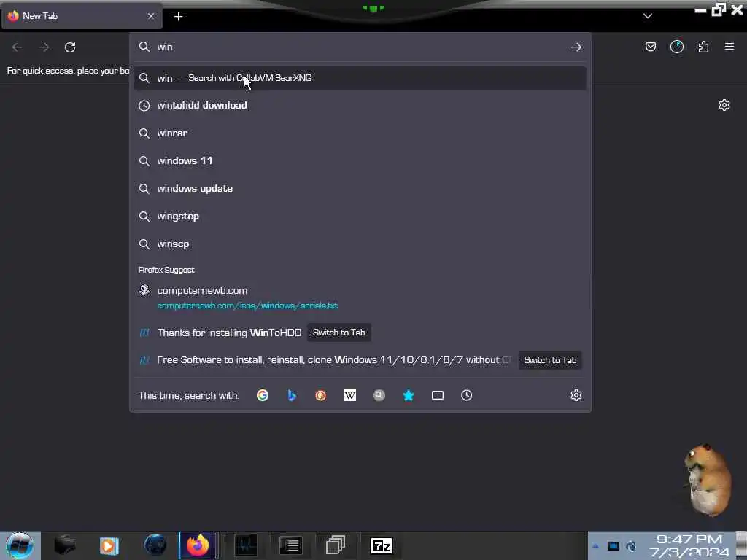Search this time with the grey magnifier engine

pos(379,395)
